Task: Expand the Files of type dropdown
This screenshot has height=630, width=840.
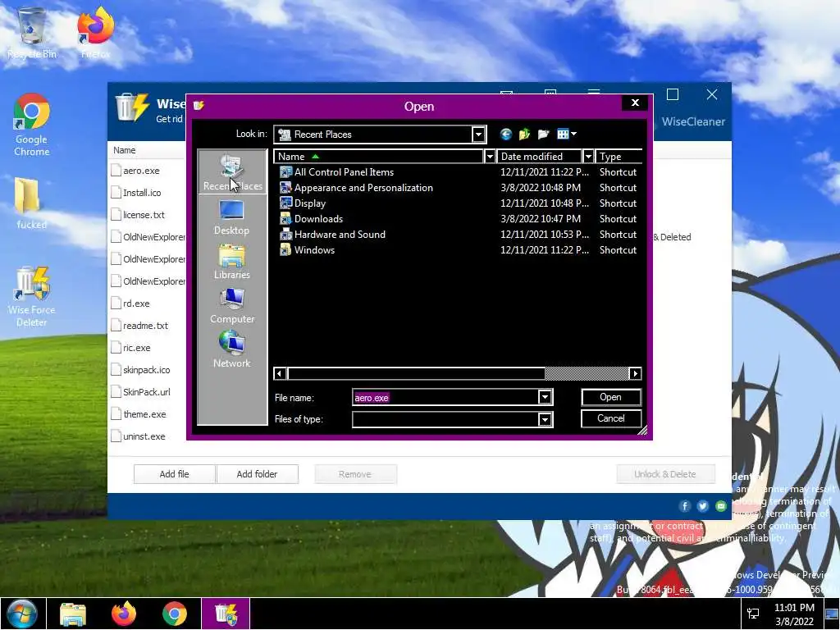Action: coord(545,419)
